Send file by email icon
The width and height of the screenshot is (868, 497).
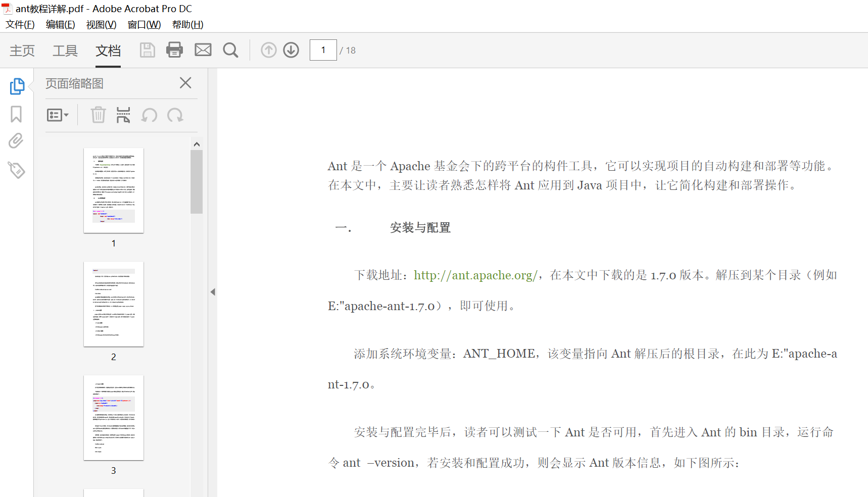pos(203,49)
